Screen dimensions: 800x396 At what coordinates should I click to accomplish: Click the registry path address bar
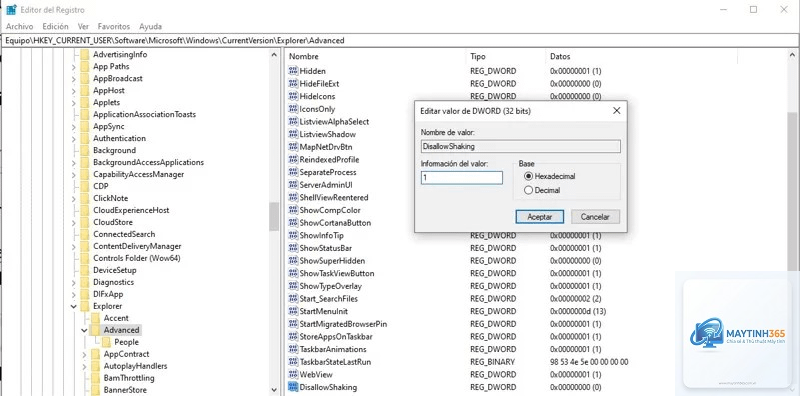[399, 40]
